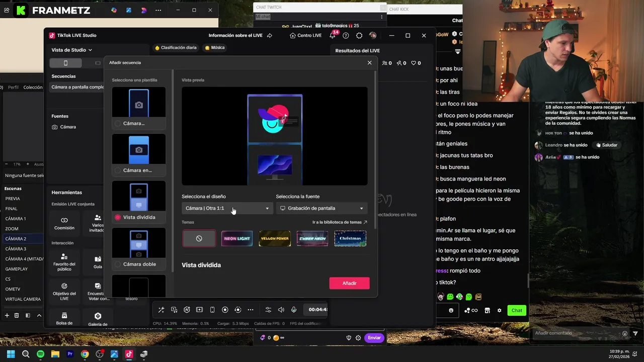644x362 pixels.
Task: Open the Selecciona la fuente dropdown
Action: pos(321,208)
